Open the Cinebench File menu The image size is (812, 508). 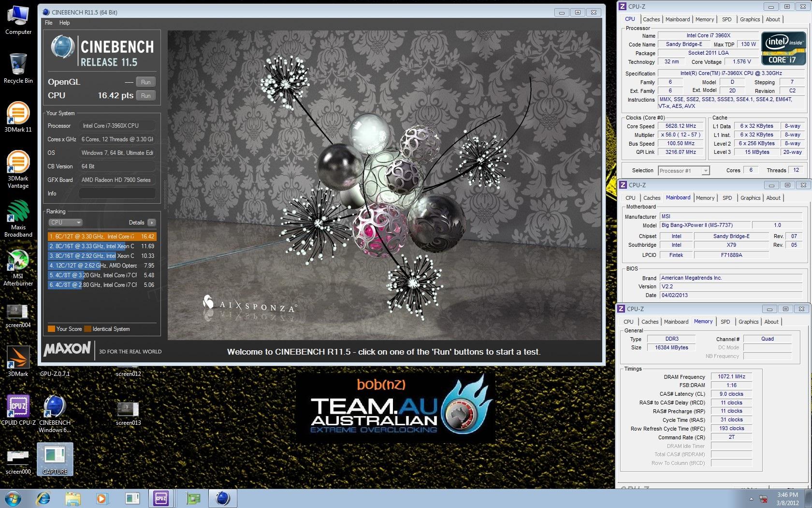48,23
